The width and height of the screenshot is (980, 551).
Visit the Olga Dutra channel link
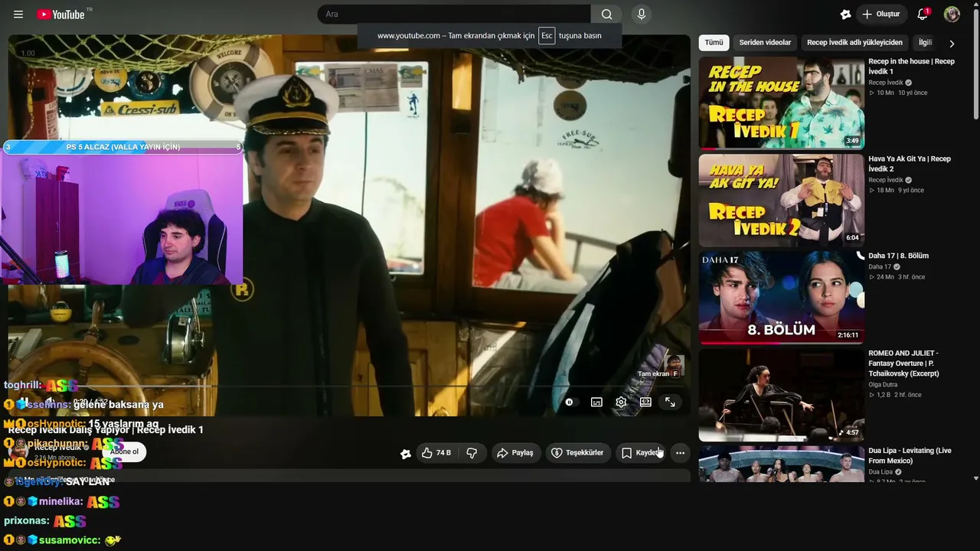(883, 385)
